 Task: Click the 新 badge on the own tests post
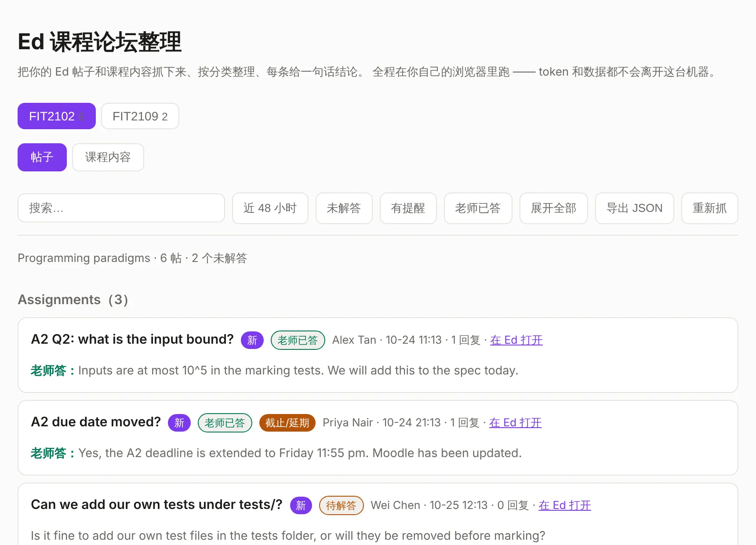point(301,505)
